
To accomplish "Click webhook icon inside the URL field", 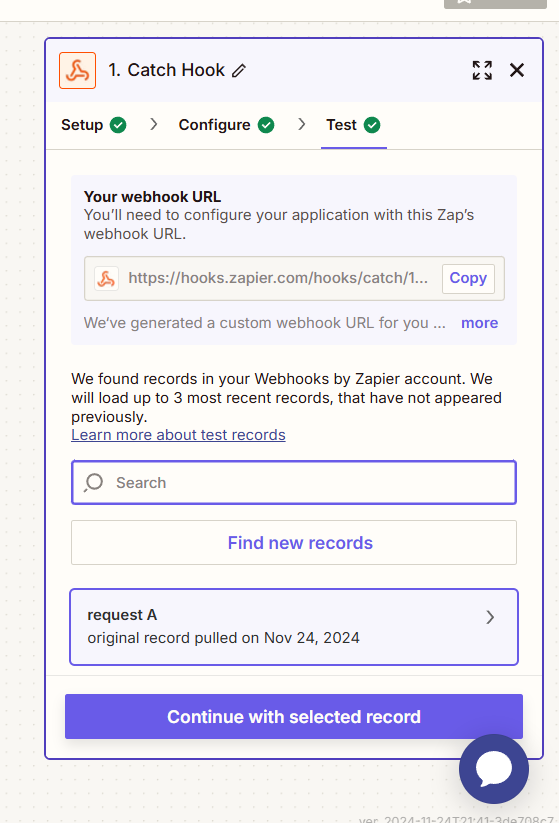I will (107, 279).
